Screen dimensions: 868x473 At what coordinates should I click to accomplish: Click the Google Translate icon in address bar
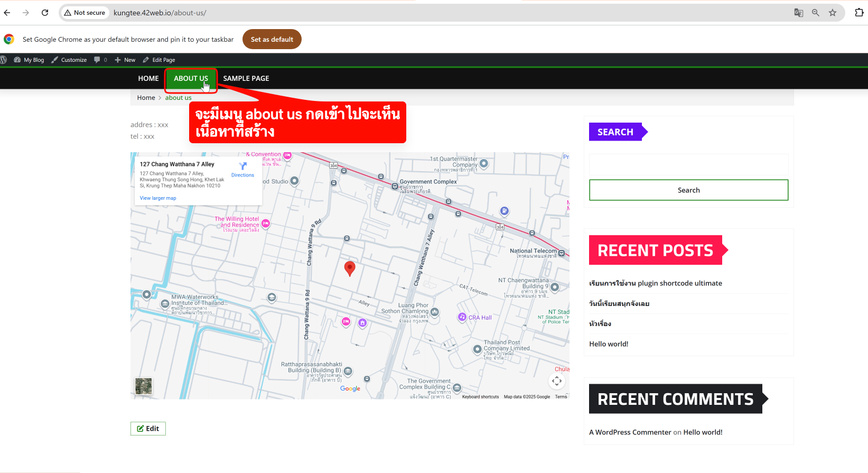[798, 13]
